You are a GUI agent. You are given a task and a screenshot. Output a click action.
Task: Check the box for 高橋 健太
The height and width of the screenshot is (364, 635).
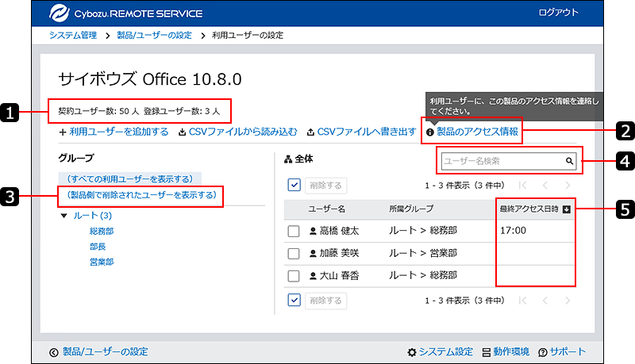click(294, 232)
